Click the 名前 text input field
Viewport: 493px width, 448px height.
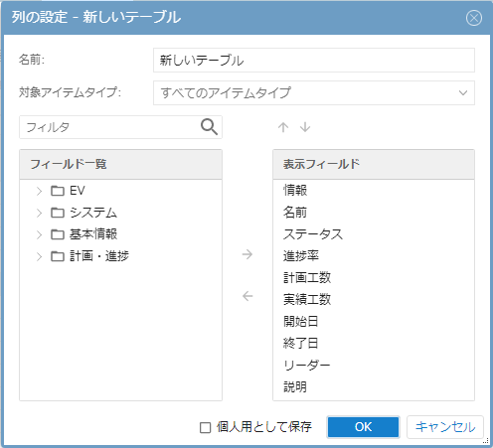(x=314, y=61)
